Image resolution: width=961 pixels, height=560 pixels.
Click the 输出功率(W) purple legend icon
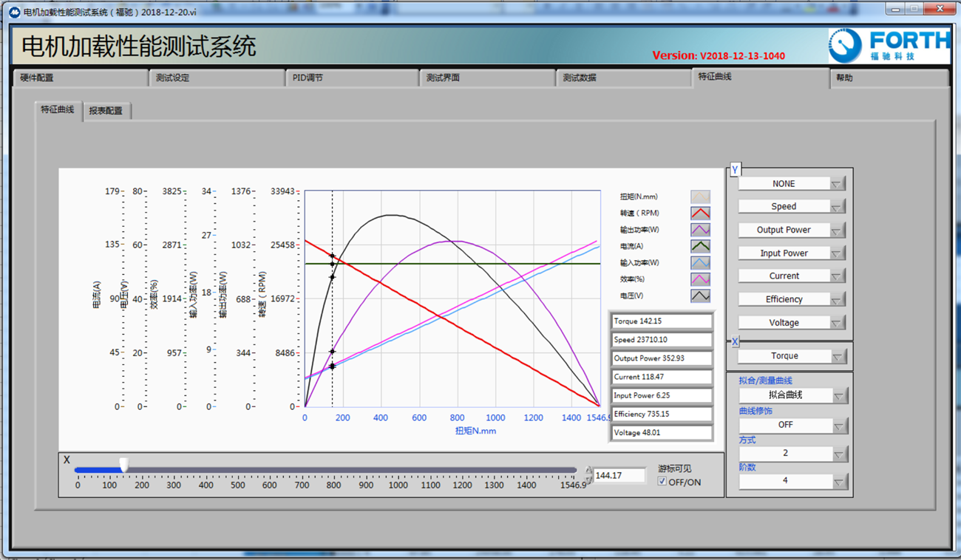pos(700,230)
